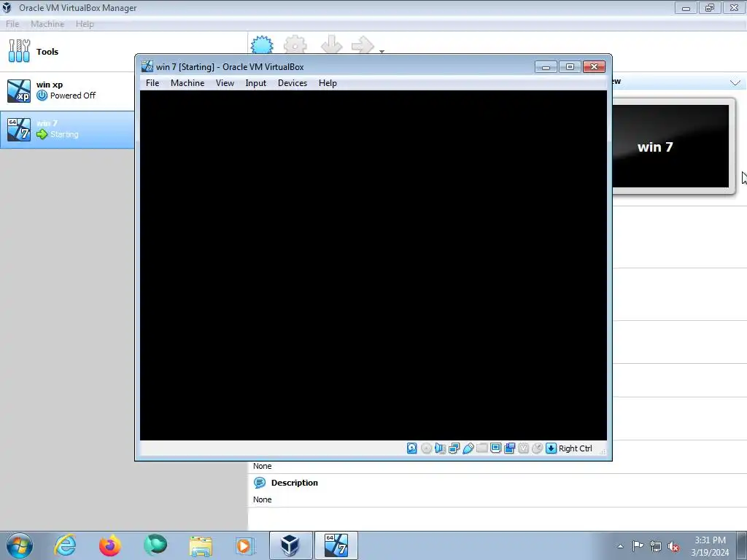Open the Devices menu in VM window
Viewport: 747px width, 560px height.
click(x=293, y=83)
